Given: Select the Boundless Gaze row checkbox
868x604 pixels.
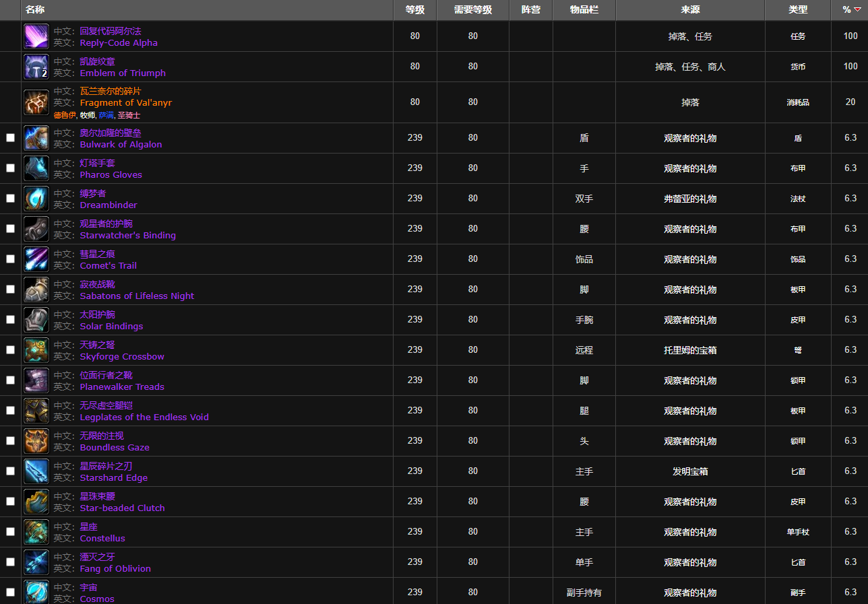Looking at the screenshot, I should pyautogui.click(x=10, y=440).
